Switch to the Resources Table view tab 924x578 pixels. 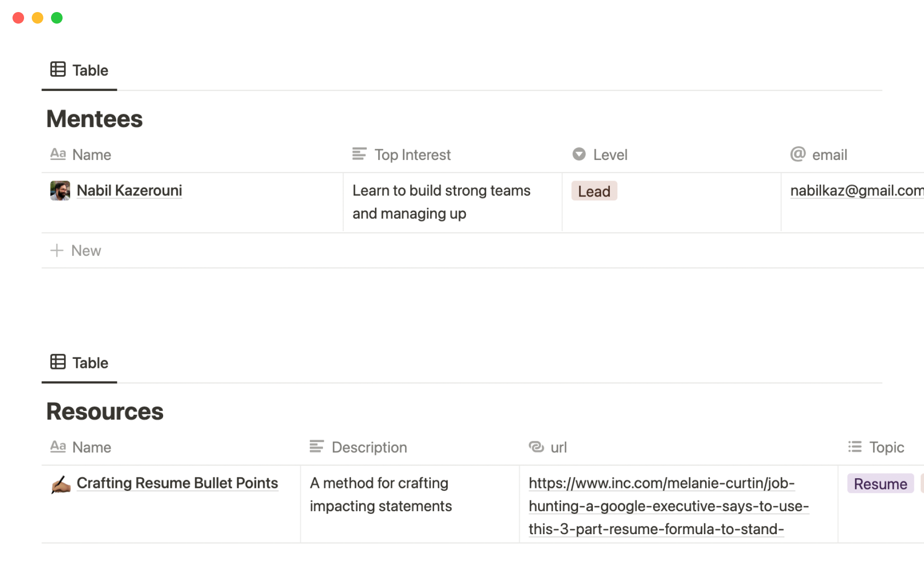point(80,363)
